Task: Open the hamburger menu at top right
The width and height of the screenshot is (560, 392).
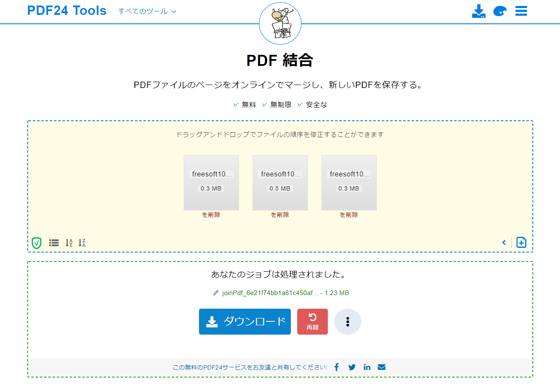Action: (521, 11)
